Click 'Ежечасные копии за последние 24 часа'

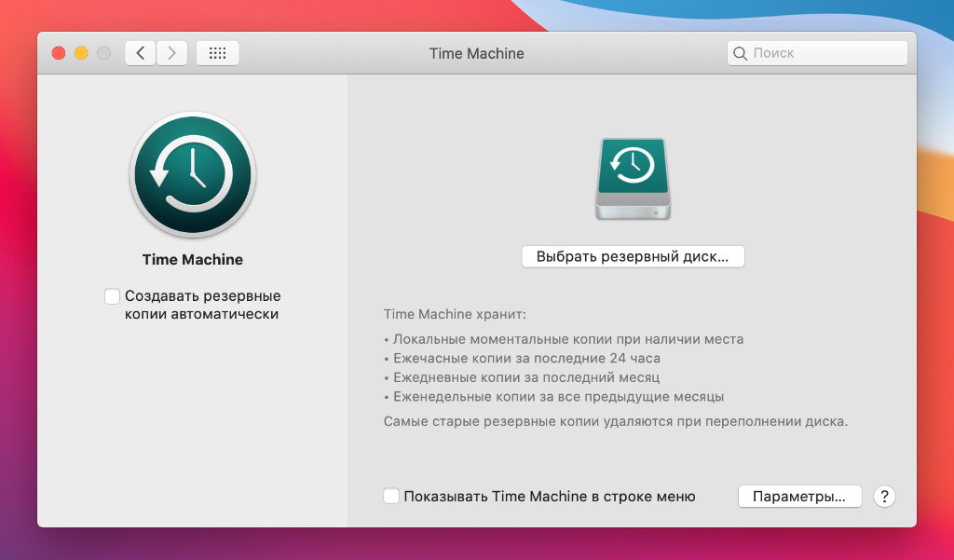[526, 358]
